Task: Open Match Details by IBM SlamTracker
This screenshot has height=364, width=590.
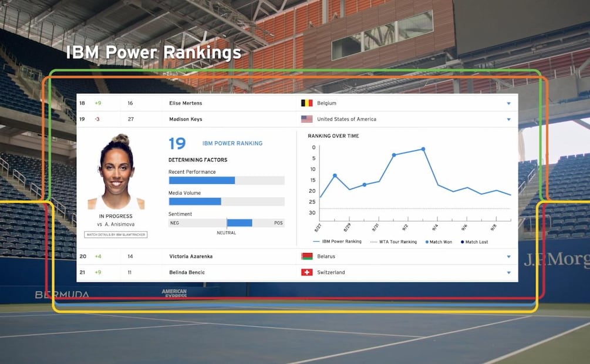Action: point(116,234)
